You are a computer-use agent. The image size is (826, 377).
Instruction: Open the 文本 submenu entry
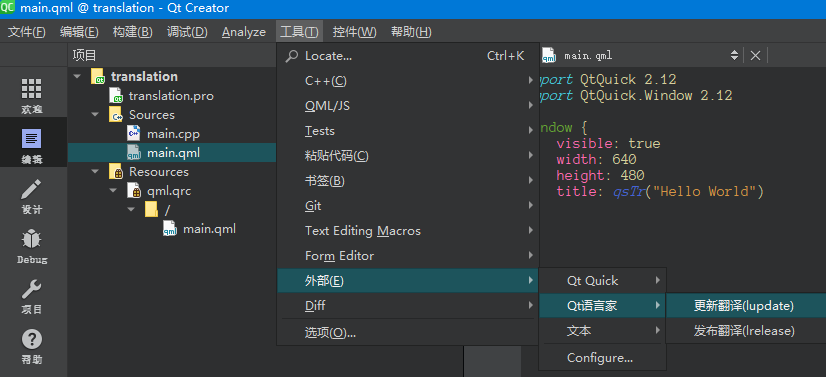click(x=603, y=331)
